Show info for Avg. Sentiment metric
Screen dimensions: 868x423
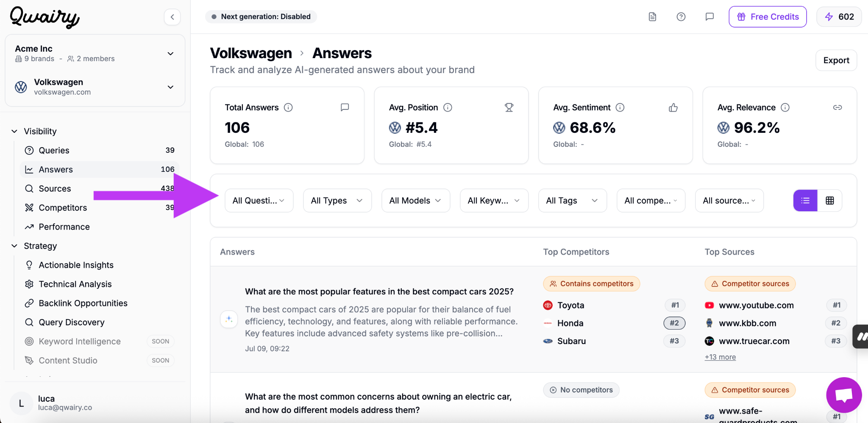(620, 108)
